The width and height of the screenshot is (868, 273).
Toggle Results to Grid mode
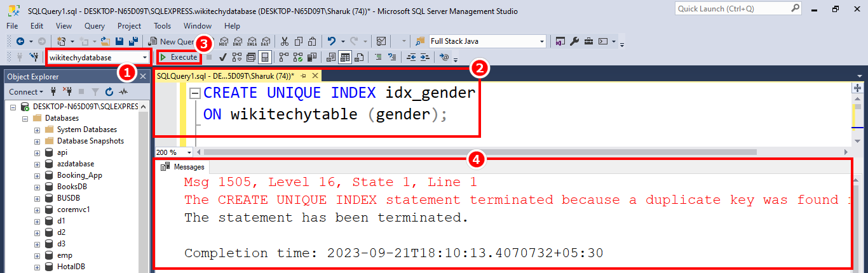(x=345, y=57)
